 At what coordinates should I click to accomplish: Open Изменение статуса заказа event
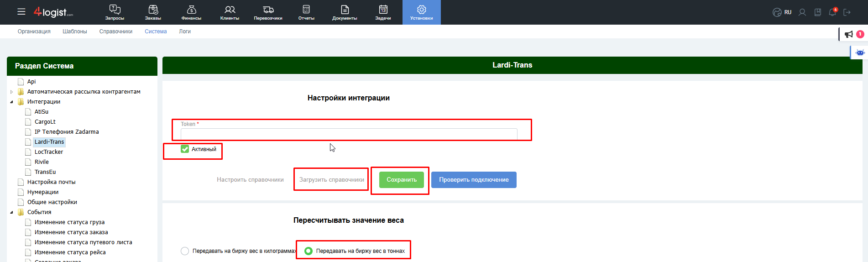(x=71, y=232)
